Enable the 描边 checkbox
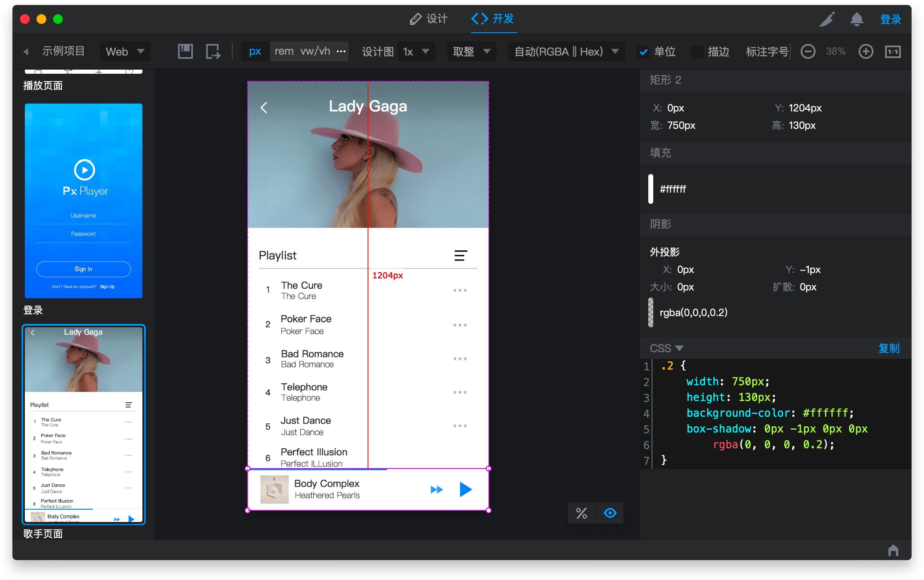Screen dimensions: 924x580 tap(697, 52)
